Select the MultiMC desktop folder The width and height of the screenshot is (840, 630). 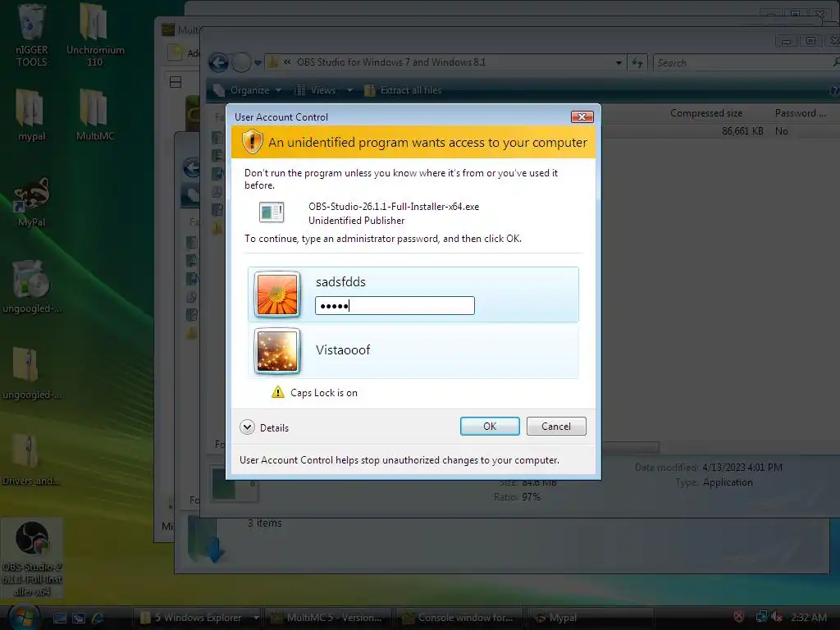[95, 115]
